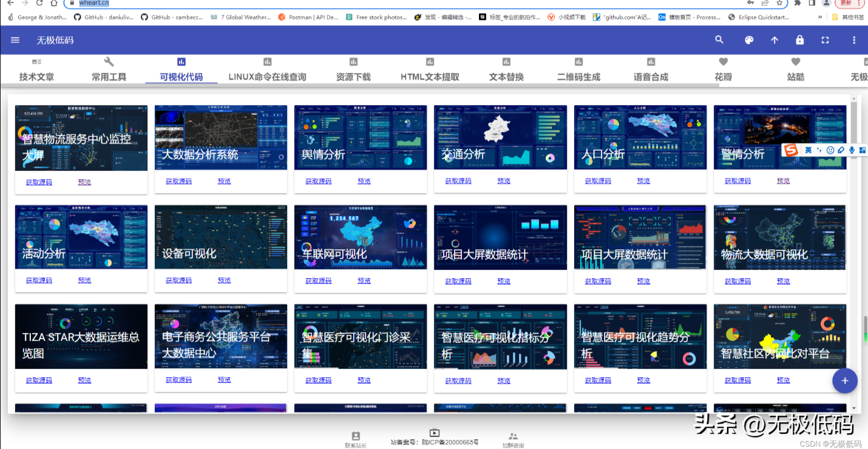Open the Postman API bookmark
Image resolution: width=868 pixels, height=449 pixels.
(x=308, y=18)
